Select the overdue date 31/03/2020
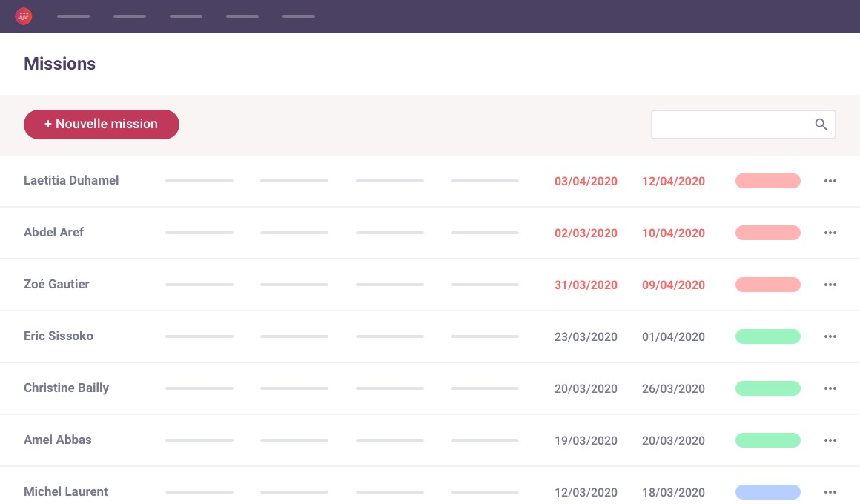 586,285
